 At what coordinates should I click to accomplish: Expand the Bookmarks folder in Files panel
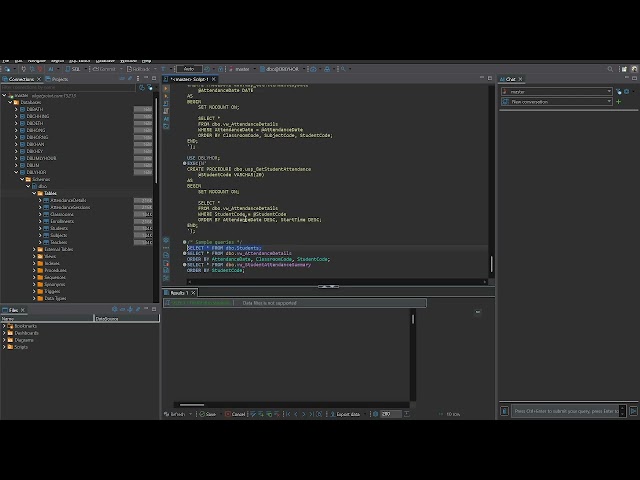tap(4, 326)
